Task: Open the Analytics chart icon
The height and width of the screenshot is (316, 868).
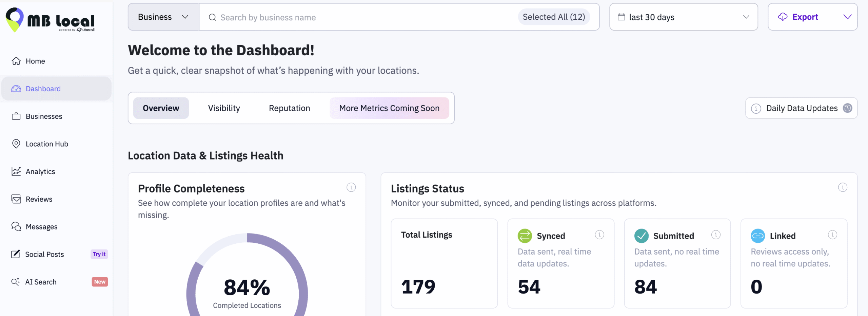Action: pyautogui.click(x=16, y=171)
